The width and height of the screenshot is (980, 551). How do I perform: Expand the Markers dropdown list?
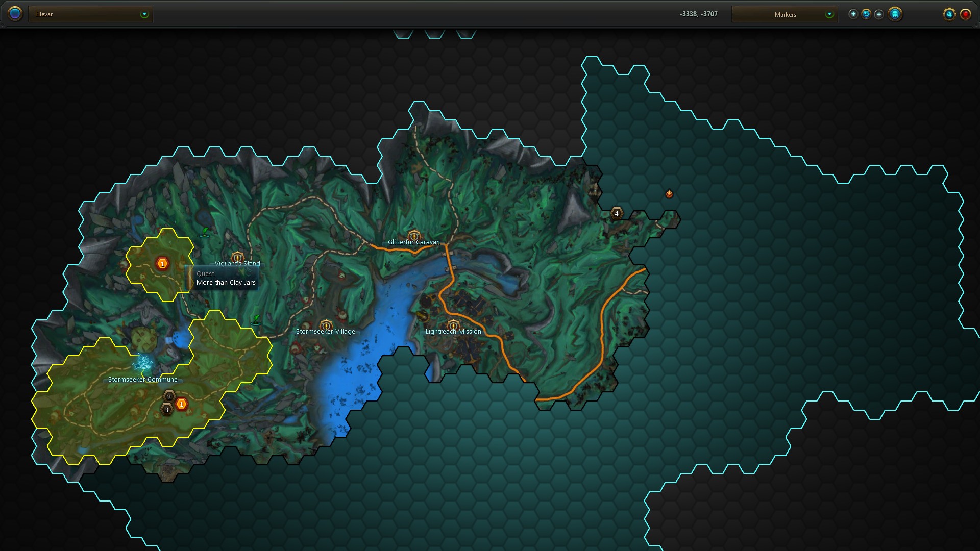(785, 14)
